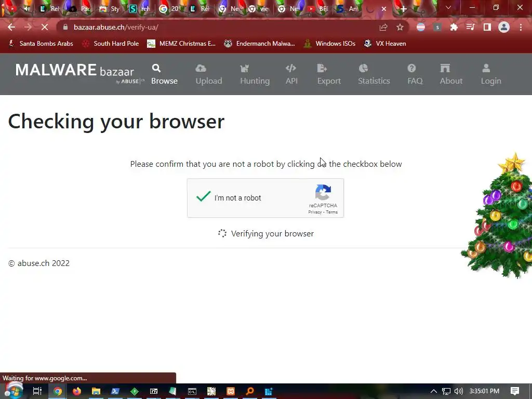Open File Explorer from taskbar
The width and height of the screenshot is (532, 399).
point(96,391)
